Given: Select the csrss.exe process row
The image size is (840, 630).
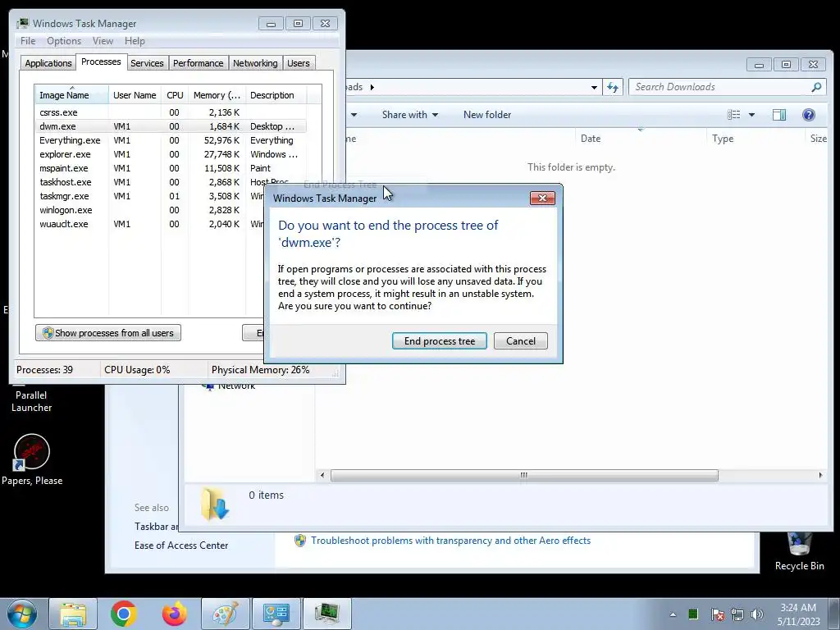Looking at the screenshot, I should pyautogui.click(x=171, y=112).
